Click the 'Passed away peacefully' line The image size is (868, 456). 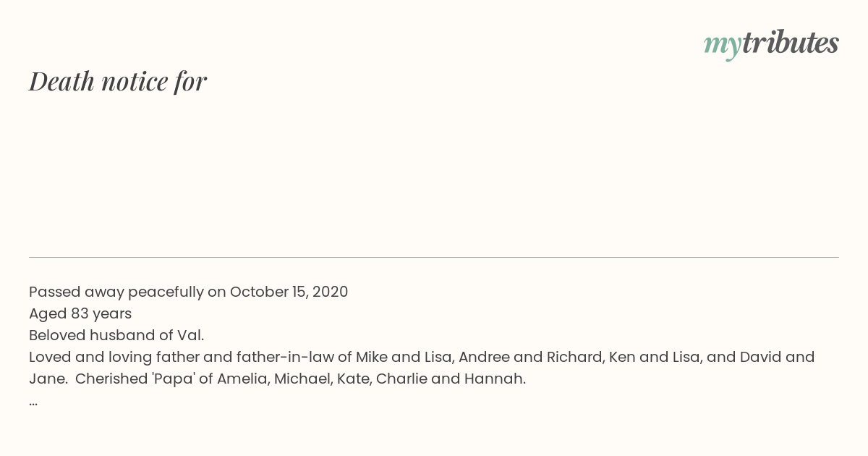pos(188,292)
